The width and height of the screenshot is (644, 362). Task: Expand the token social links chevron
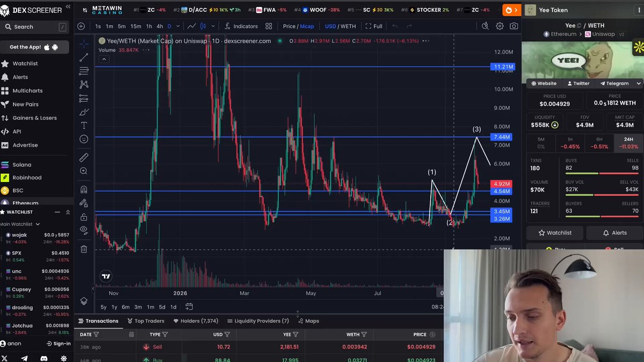click(639, 84)
